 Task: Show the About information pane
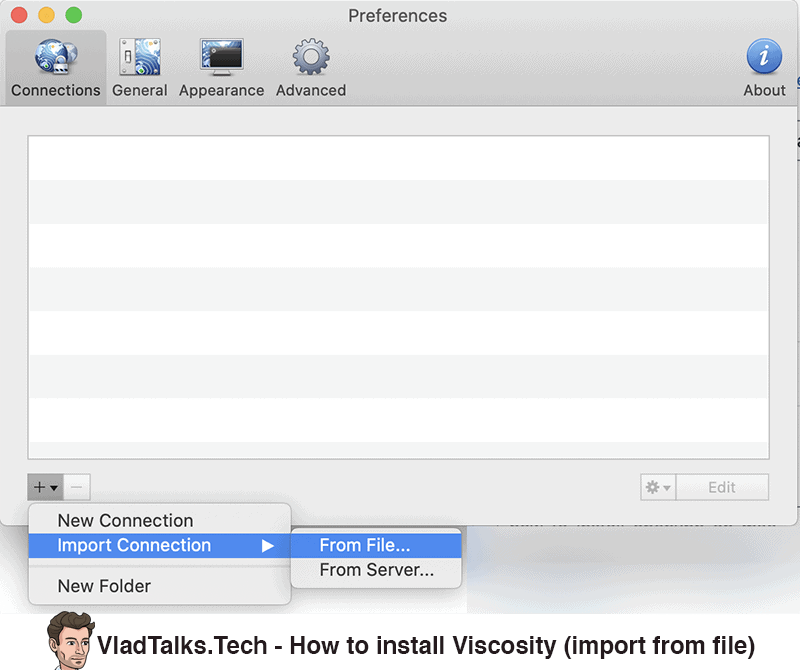(x=764, y=68)
